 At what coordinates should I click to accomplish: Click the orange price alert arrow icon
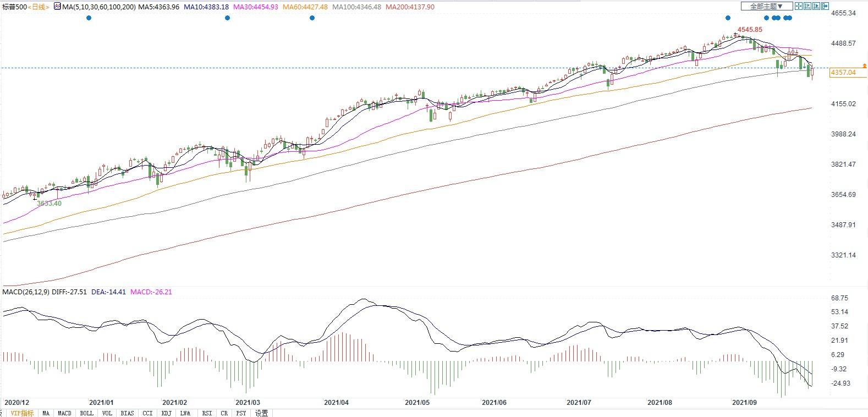(x=864, y=66)
